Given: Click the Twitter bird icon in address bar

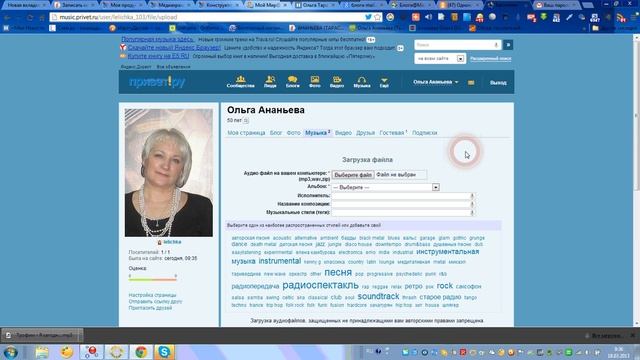Looking at the screenshot, I should point(368,17).
